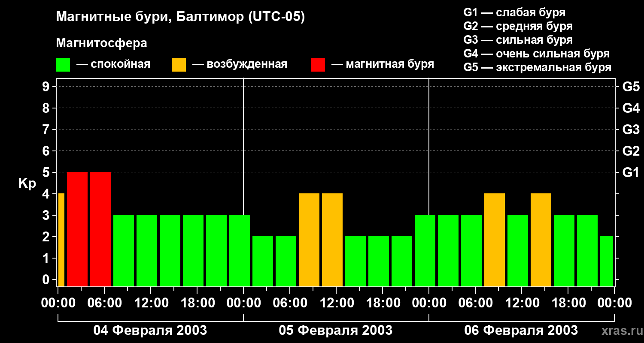644x343 pixels.
Task: Click the second red Kp 5 bar
Action: point(100,229)
